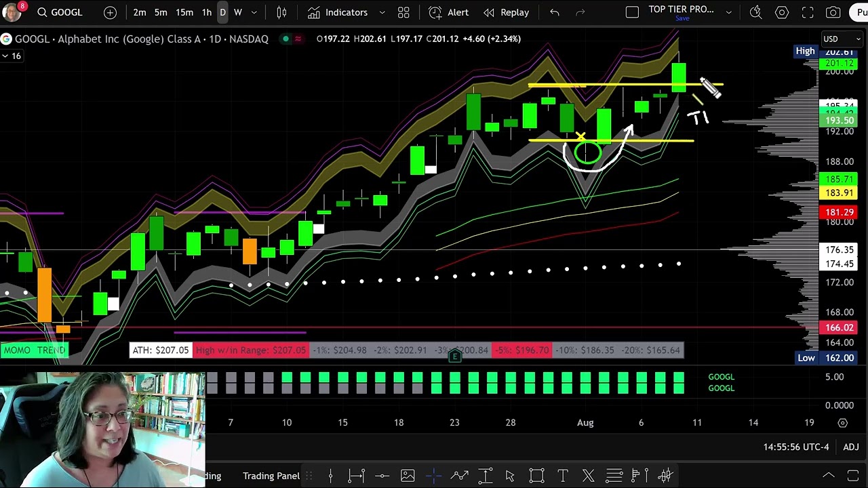Click the 201.12 current price label
Viewport: 868px width, 488px height.
pos(840,64)
